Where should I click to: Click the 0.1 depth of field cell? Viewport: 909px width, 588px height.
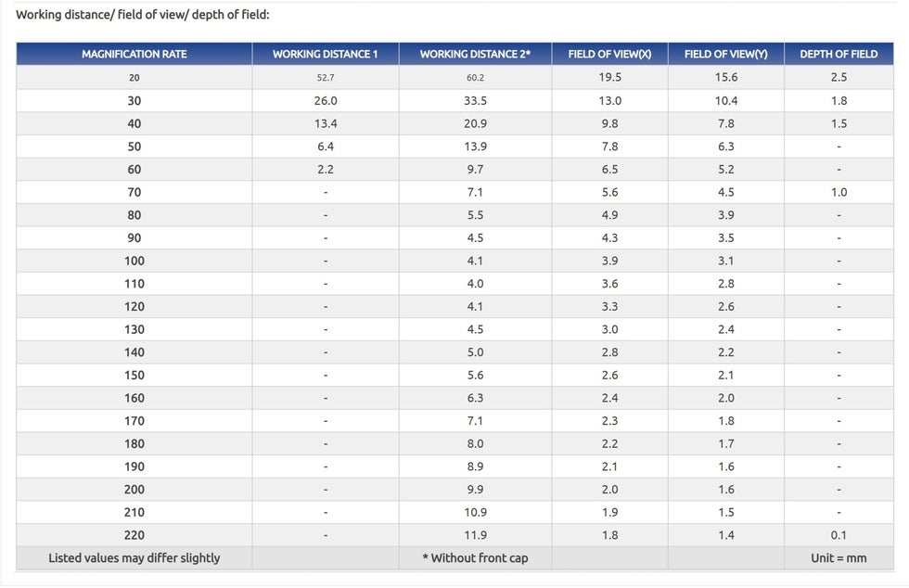pos(839,535)
